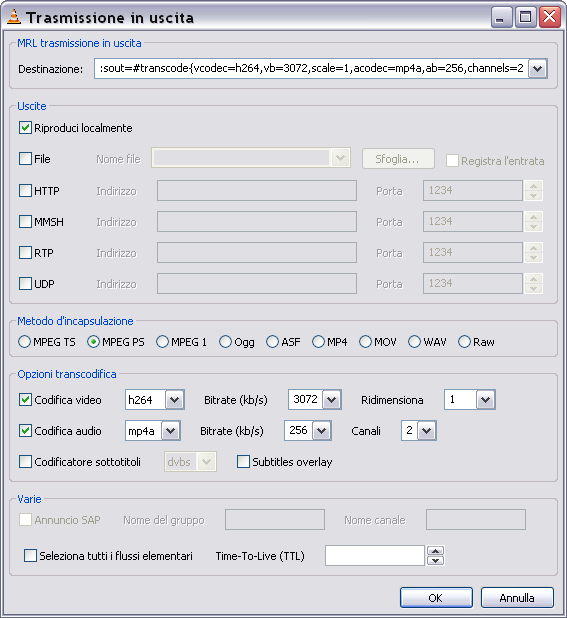Open the audio codec mp4a dropdown
Image resolution: width=567 pixels, height=618 pixels.
tap(171, 431)
